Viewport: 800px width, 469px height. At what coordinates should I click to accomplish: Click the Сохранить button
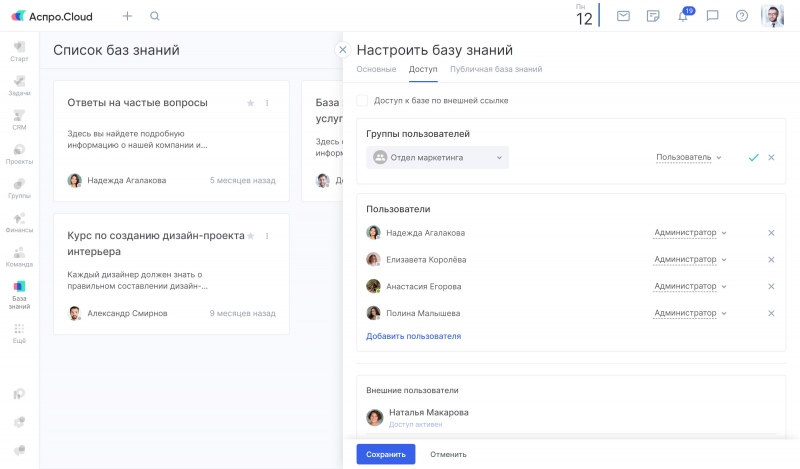(x=385, y=454)
